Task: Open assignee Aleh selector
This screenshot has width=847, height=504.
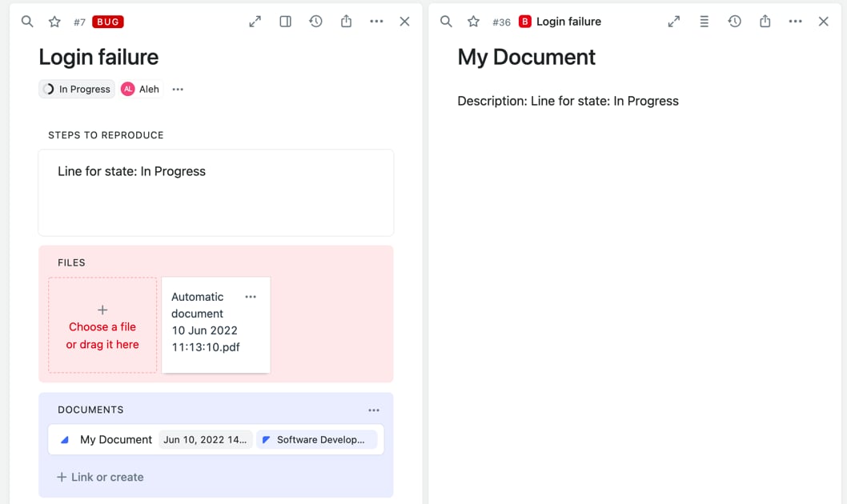Action: pos(140,89)
